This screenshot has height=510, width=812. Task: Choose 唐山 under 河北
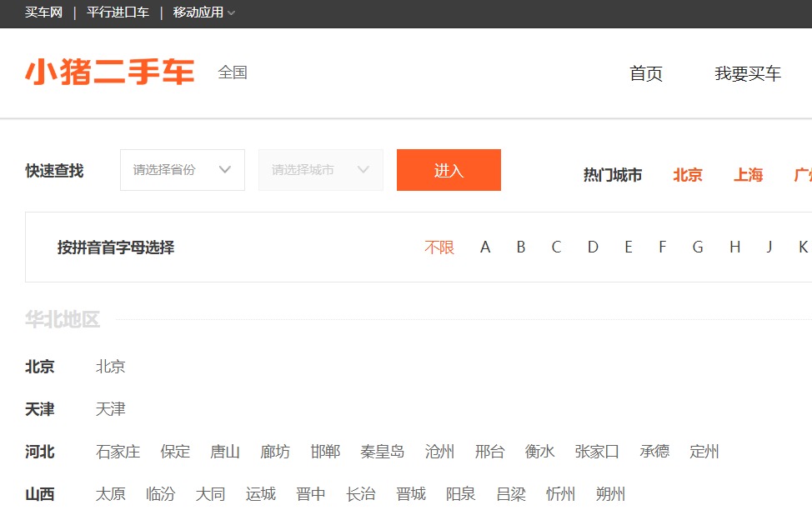(x=225, y=452)
